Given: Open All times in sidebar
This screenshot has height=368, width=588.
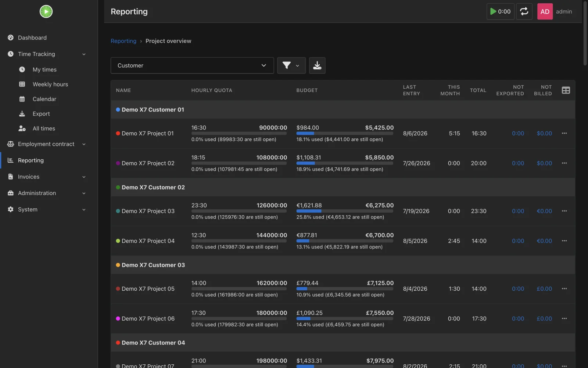Looking at the screenshot, I should pos(44,128).
